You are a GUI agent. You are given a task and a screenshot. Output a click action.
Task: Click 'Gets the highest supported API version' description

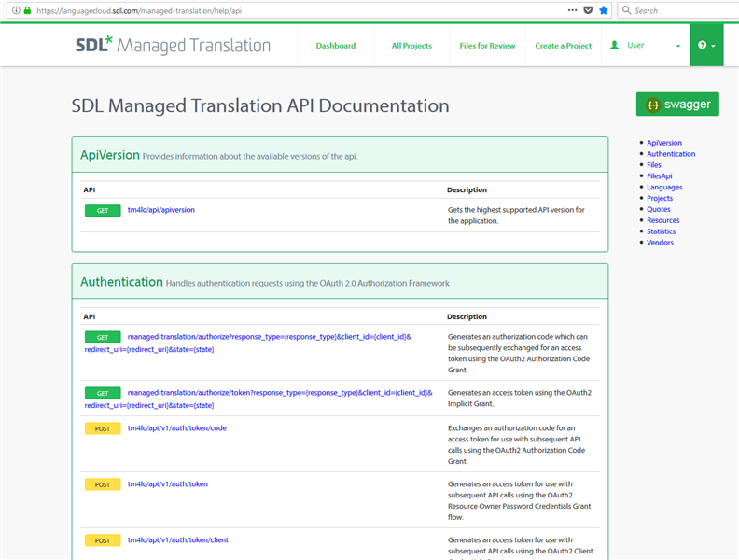(516, 216)
